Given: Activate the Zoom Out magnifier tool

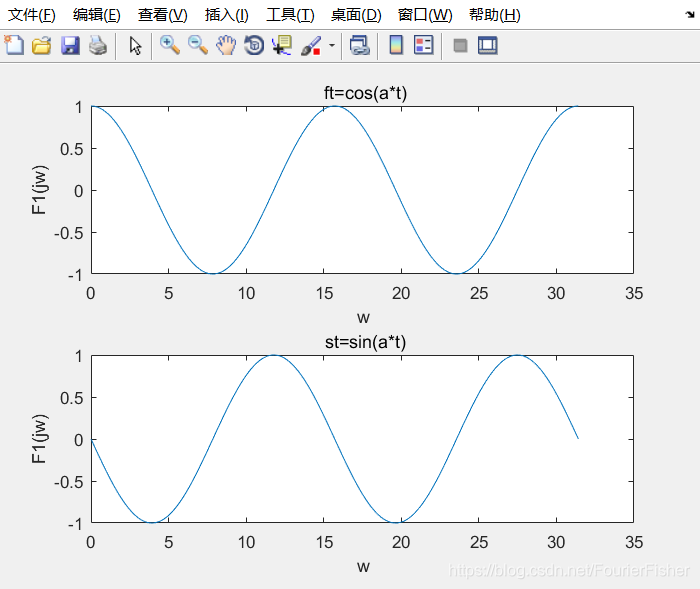Looking at the screenshot, I should tap(197, 45).
